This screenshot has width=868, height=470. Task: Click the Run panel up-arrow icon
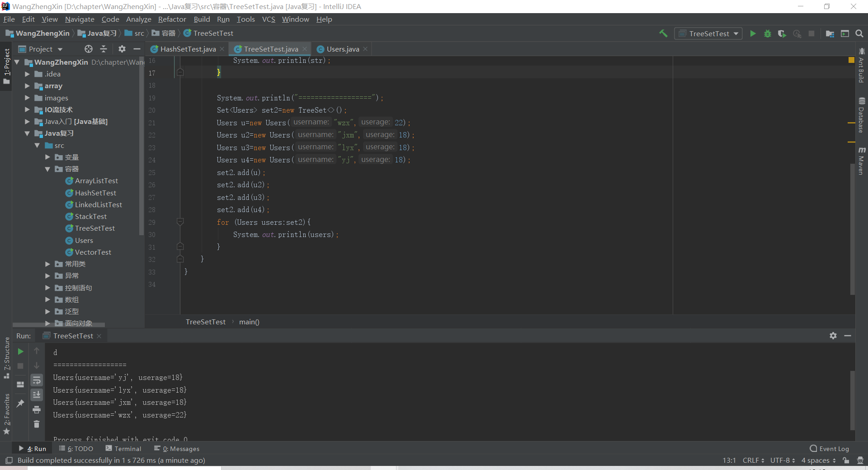point(37,351)
